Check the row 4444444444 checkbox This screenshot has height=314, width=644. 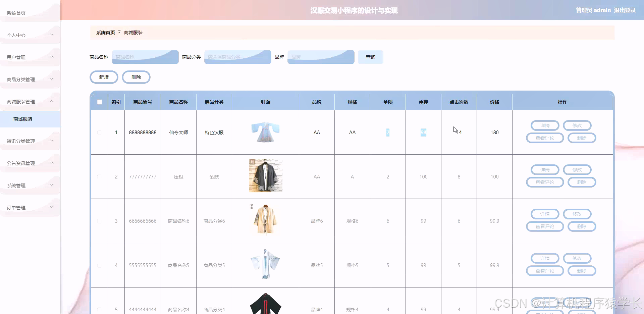click(x=100, y=310)
